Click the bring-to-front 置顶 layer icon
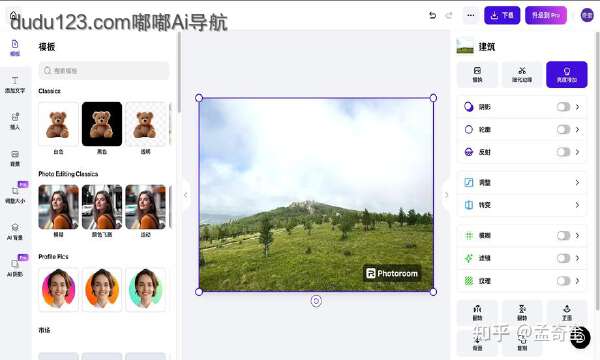600x360 pixels. tap(567, 312)
